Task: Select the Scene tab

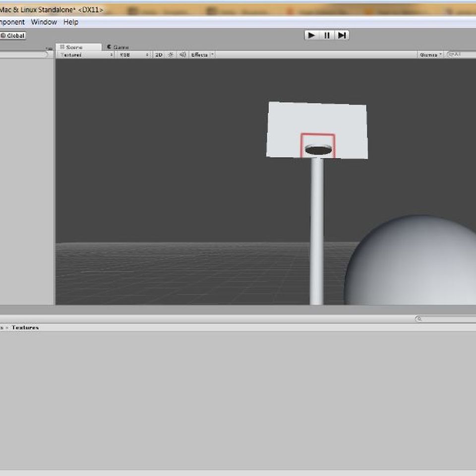Action: 73,47
